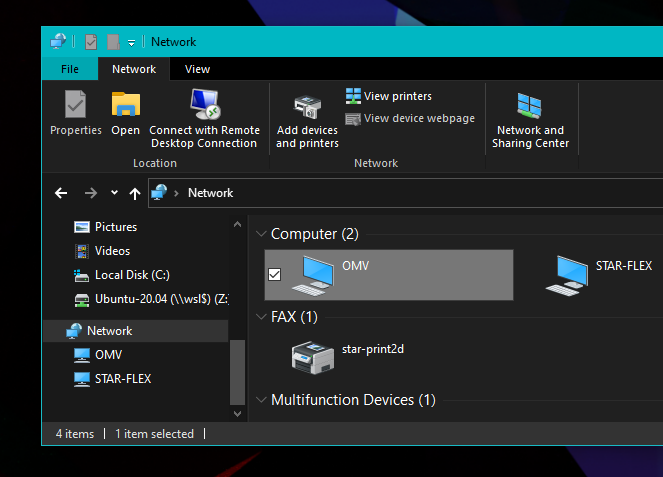Collapse the Multifunction Devices (1) group

(x=261, y=399)
